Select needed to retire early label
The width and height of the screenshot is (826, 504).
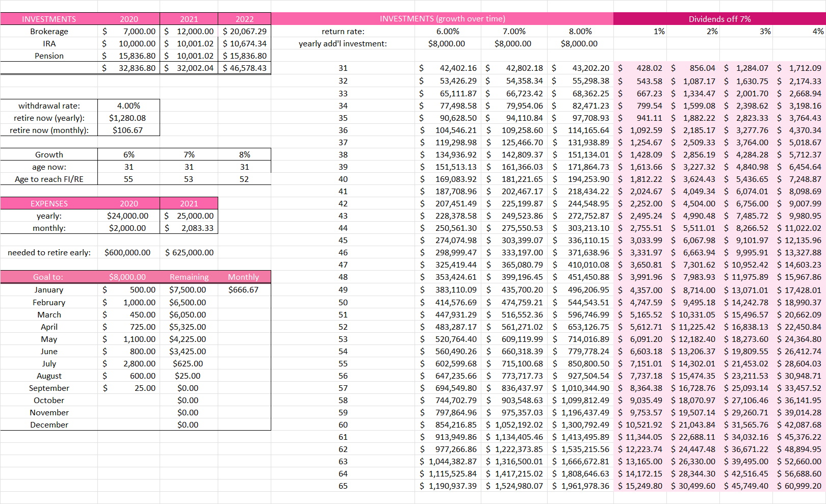(x=49, y=252)
